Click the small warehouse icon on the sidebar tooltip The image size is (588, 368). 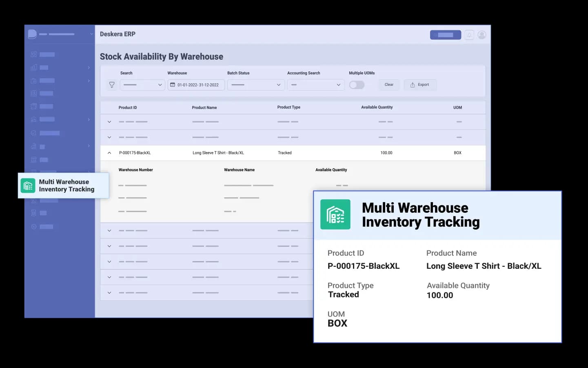[28, 185]
